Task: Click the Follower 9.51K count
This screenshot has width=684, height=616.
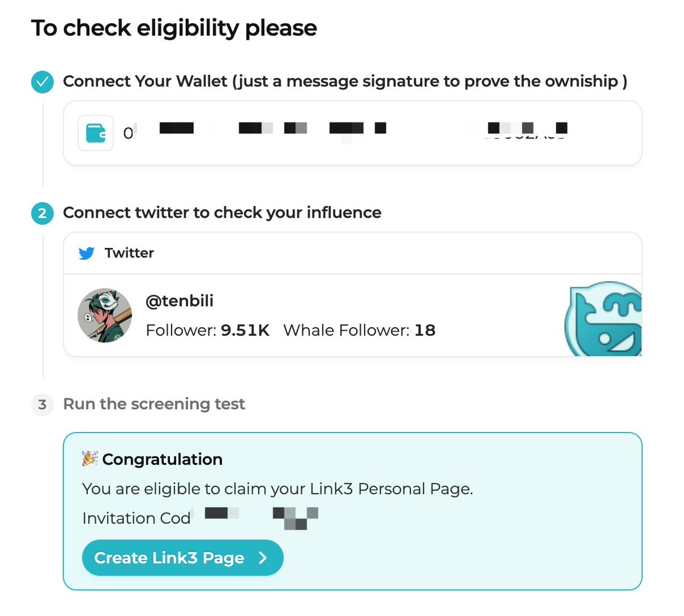Action: [207, 331]
